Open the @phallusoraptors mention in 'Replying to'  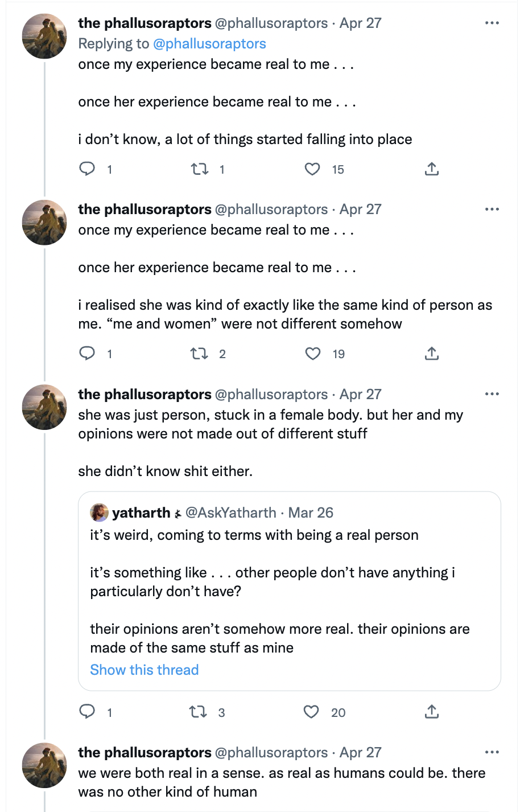209,44
